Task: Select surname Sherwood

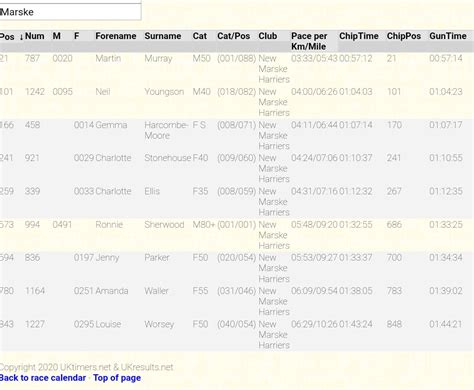Action: [x=164, y=225]
